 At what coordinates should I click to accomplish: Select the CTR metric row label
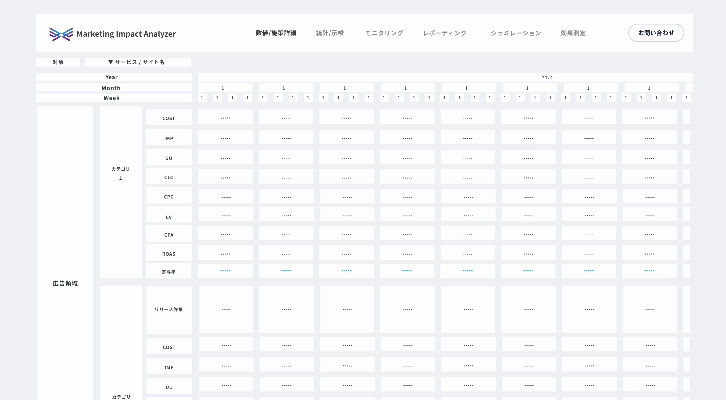click(x=169, y=176)
